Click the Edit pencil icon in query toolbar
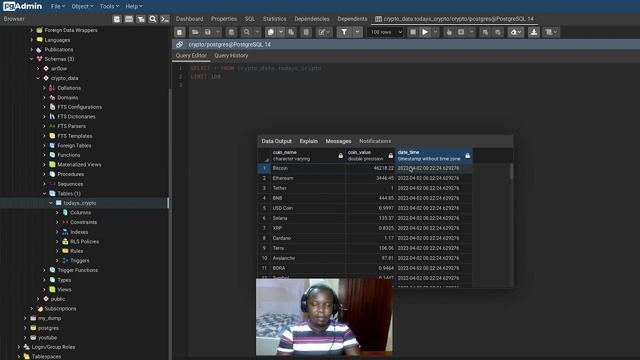This screenshot has width=640, height=360. point(322,32)
